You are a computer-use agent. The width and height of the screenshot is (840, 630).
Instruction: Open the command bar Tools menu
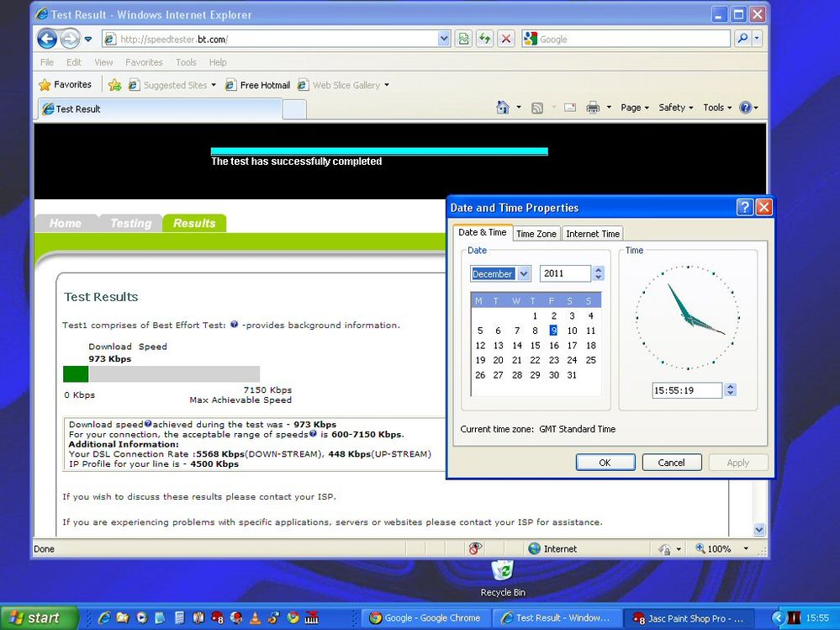pyautogui.click(x=717, y=107)
